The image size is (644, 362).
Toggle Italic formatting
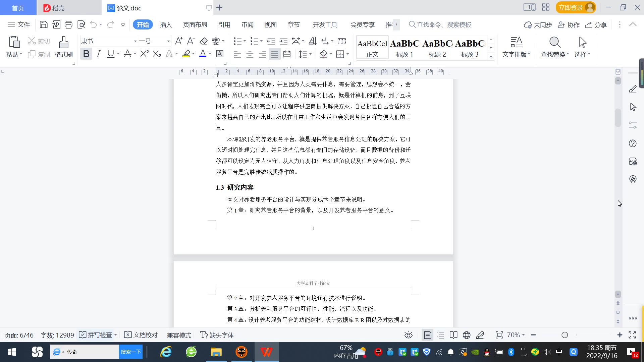click(98, 54)
